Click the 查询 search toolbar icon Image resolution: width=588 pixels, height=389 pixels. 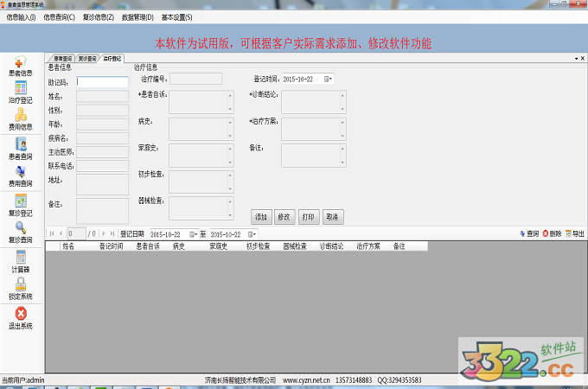(x=529, y=234)
